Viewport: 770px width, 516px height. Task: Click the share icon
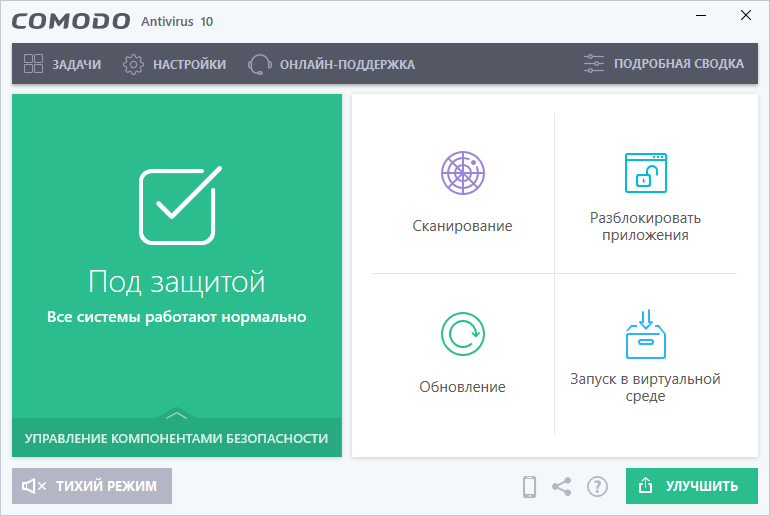click(x=561, y=487)
